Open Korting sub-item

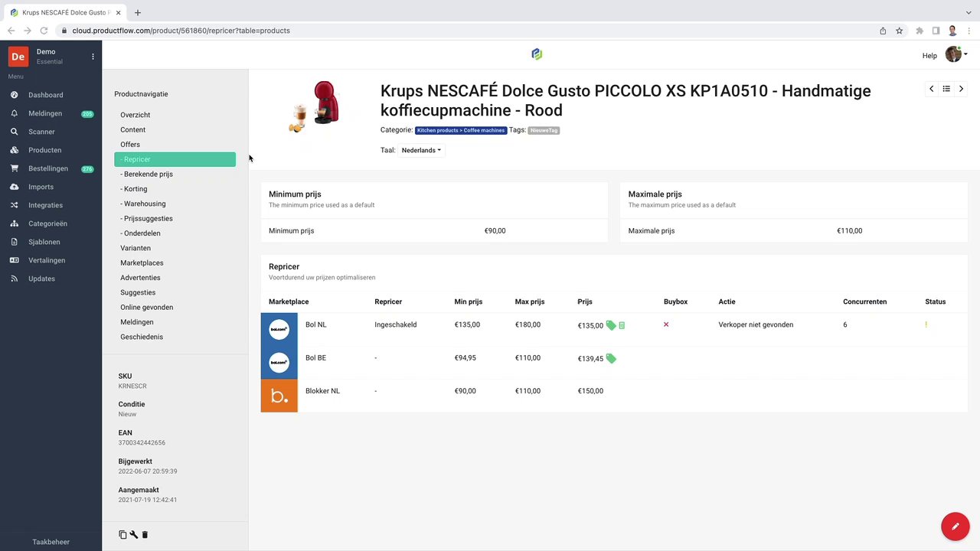(133, 189)
